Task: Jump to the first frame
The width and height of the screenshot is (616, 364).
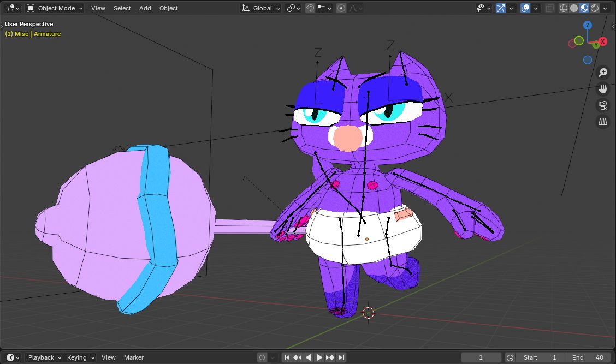Action: 287,357
